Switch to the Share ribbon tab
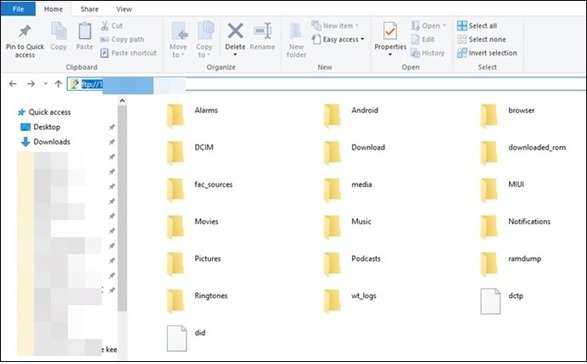This screenshot has height=364, width=587. point(89,9)
